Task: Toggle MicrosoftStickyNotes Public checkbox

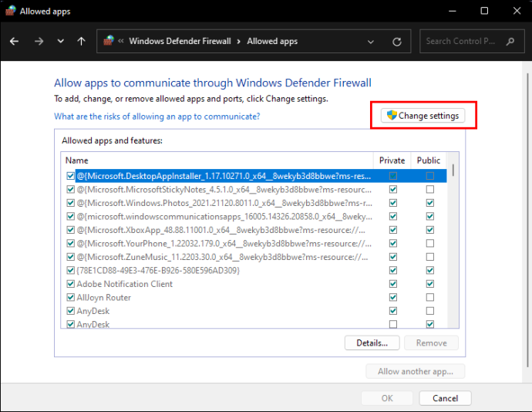Action: [430, 189]
